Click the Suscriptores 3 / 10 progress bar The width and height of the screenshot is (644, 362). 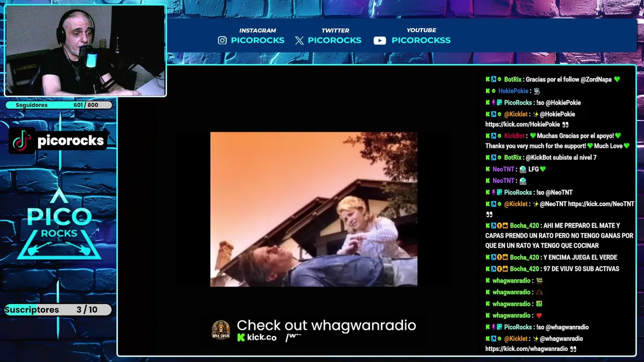coord(58,310)
